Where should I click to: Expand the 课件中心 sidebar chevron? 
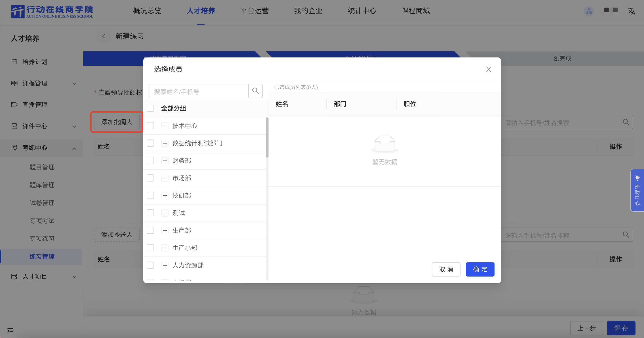click(x=74, y=126)
